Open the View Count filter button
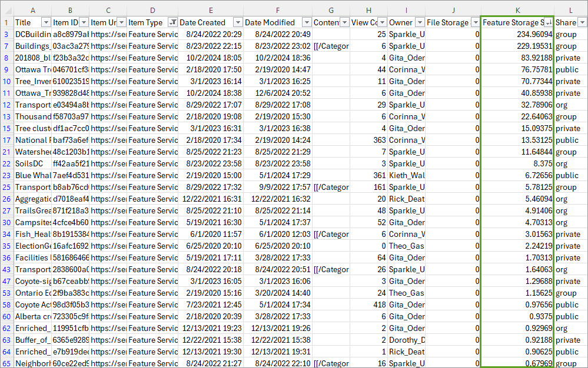Screen dimensions: 588x368 (381, 22)
